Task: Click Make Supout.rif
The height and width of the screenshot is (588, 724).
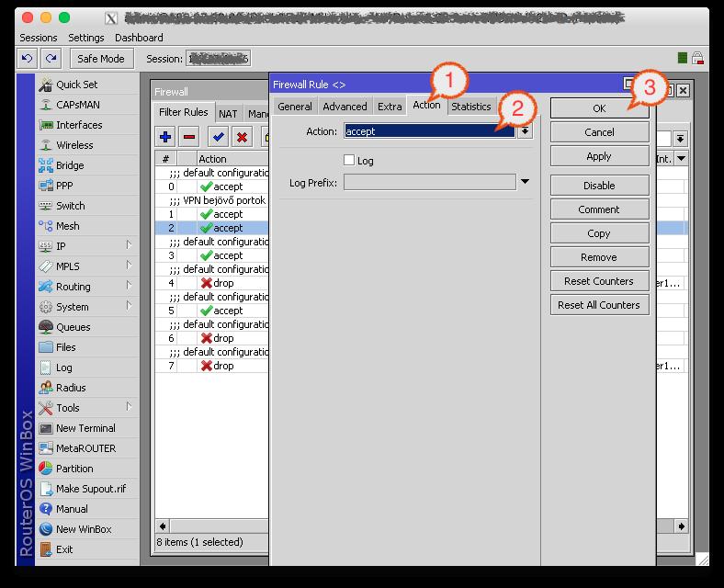Action: pos(87,489)
